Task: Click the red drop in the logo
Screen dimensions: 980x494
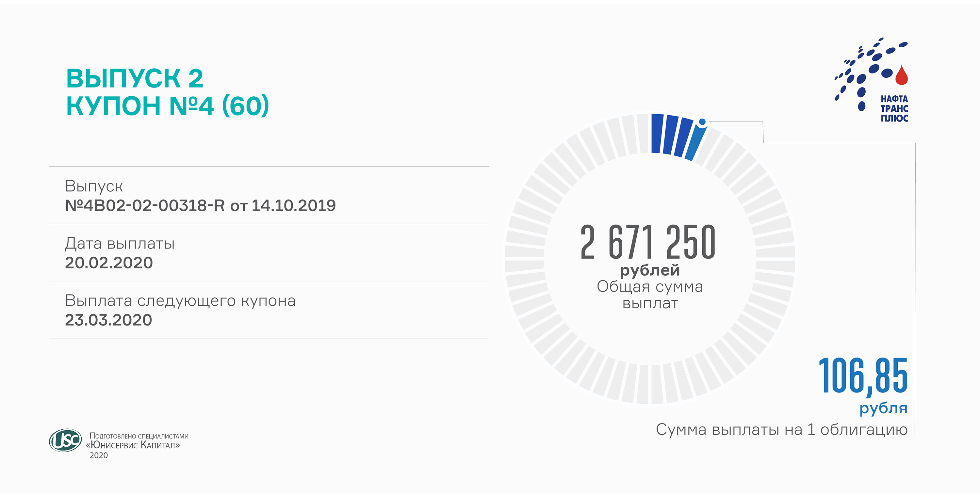Action: [x=901, y=75]
